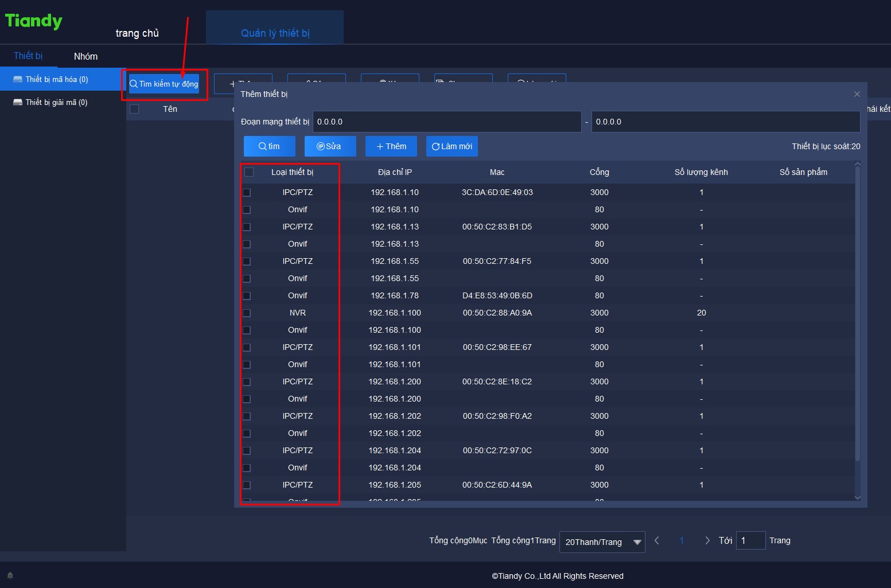Close the Thêm thiết bị dialog

[x=857, y=94]
